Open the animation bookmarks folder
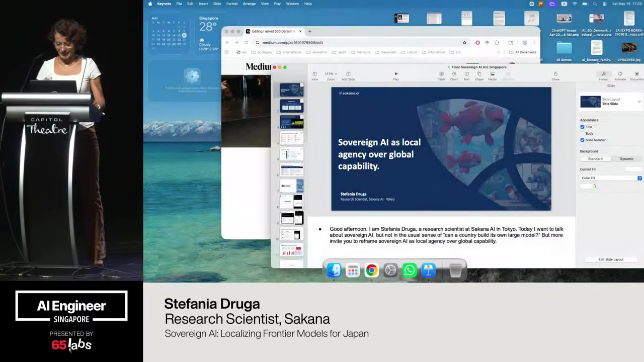644x362 pixels. tap(316, 52)
